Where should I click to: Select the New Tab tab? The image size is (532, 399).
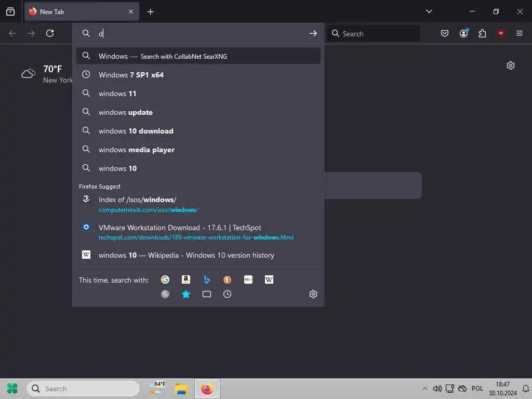tap(82, 11)
